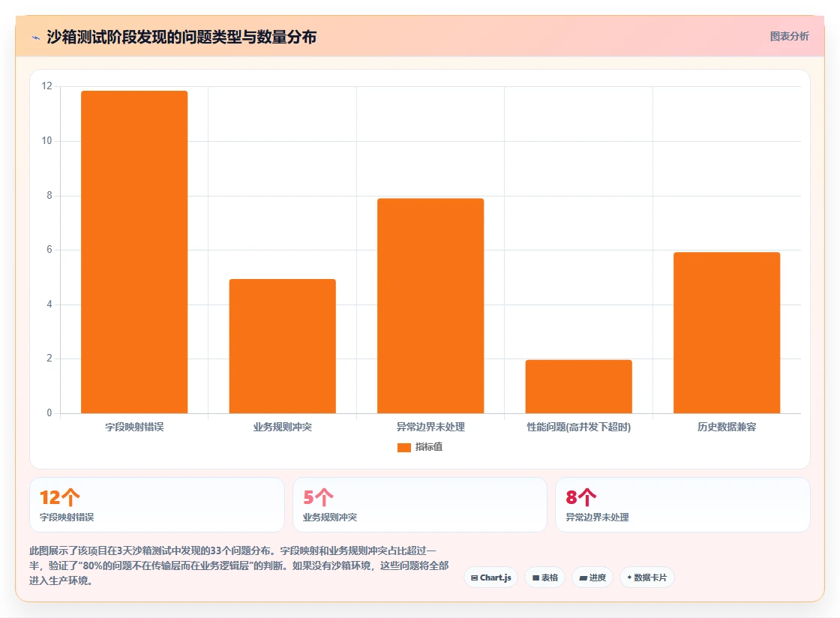Click y-axis value 10
840x618 pixels.
coord(47,141)
